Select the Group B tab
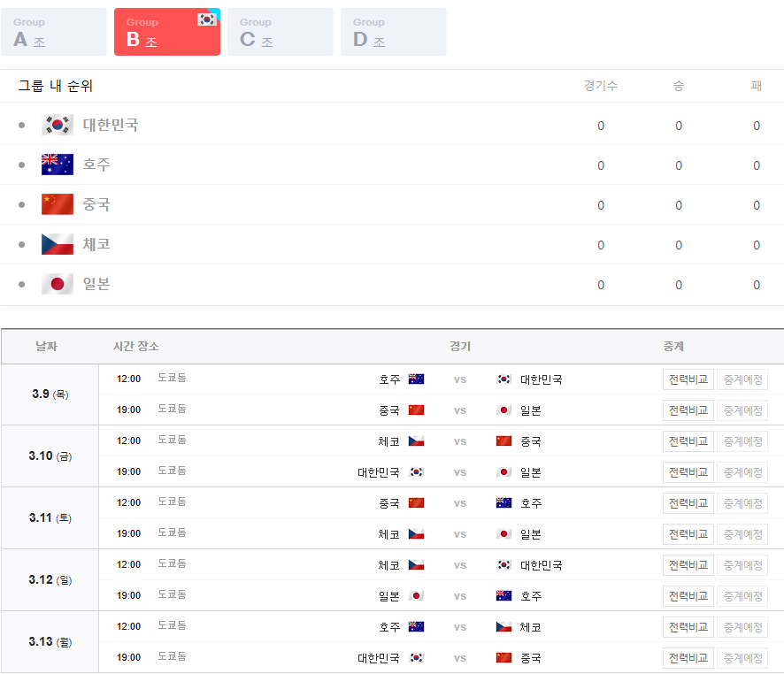The width and height of the screenshot is (784, 674). 167,32
